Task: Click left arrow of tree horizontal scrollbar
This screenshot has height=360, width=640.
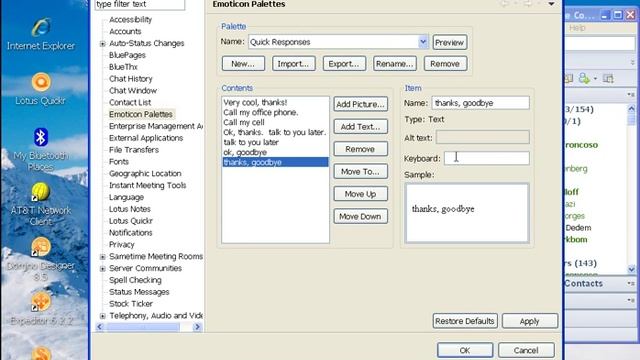Action: (x=100, y=327)
